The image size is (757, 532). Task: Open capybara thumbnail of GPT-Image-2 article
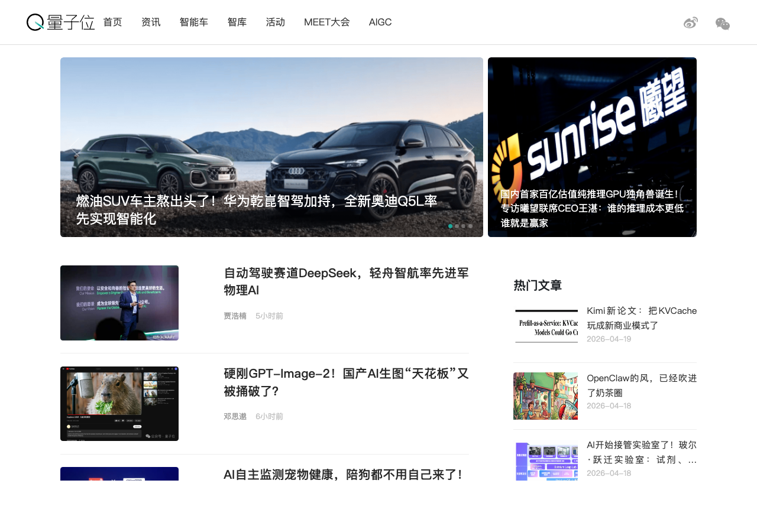[119, 404]
